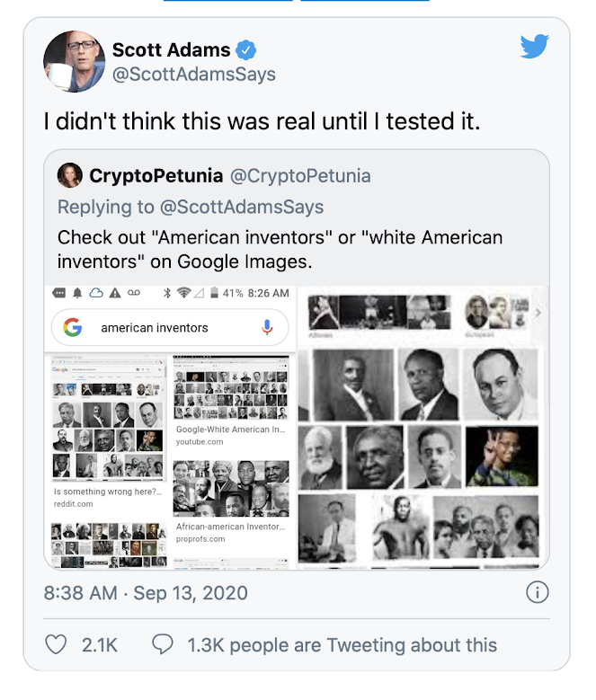Open "1.3K people are Tweeting about this"
This screenshot has width=596, height=700.
point(342,644)
